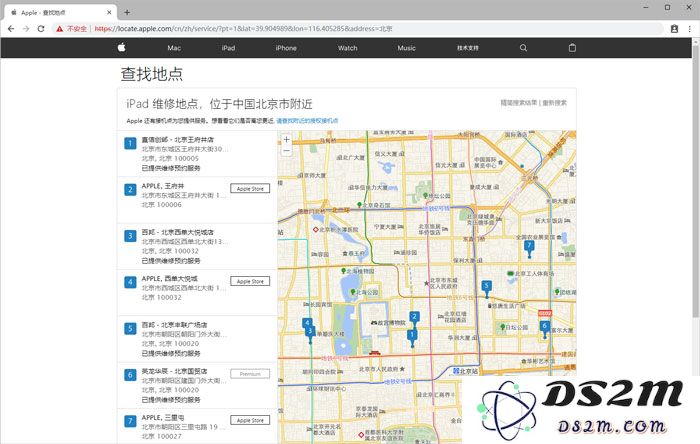Select map pin number 5
The image size is (700, 444).
tap(487, 289)
